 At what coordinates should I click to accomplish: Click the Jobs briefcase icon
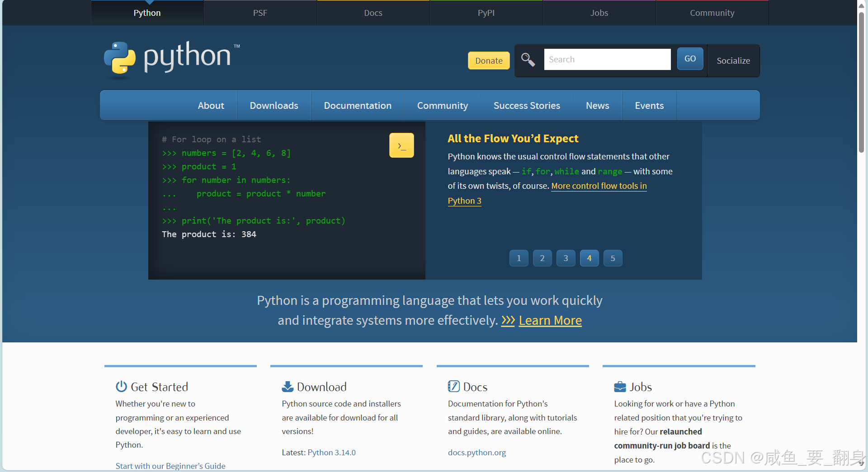point(620,387)
